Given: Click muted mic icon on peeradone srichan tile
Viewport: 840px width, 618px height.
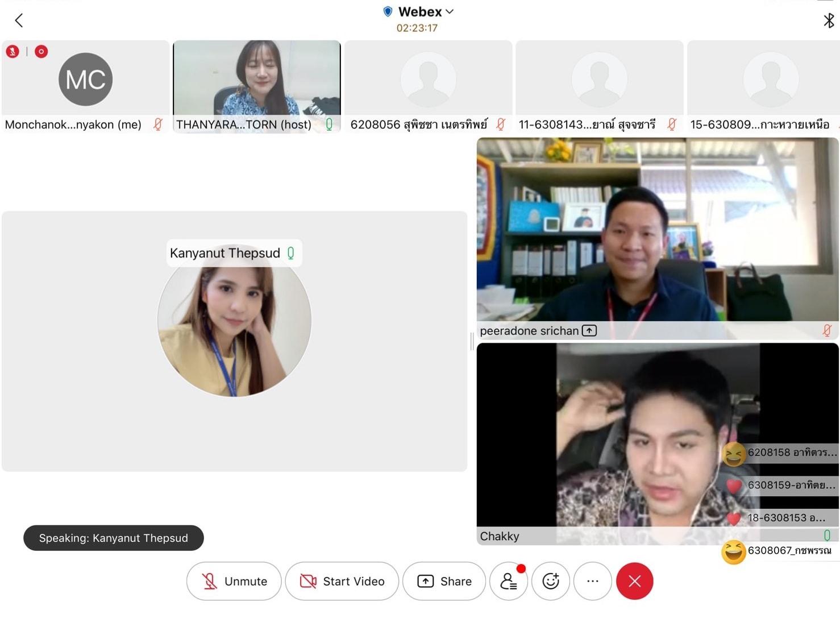Looking at the screenshot, I should point(827,330).
